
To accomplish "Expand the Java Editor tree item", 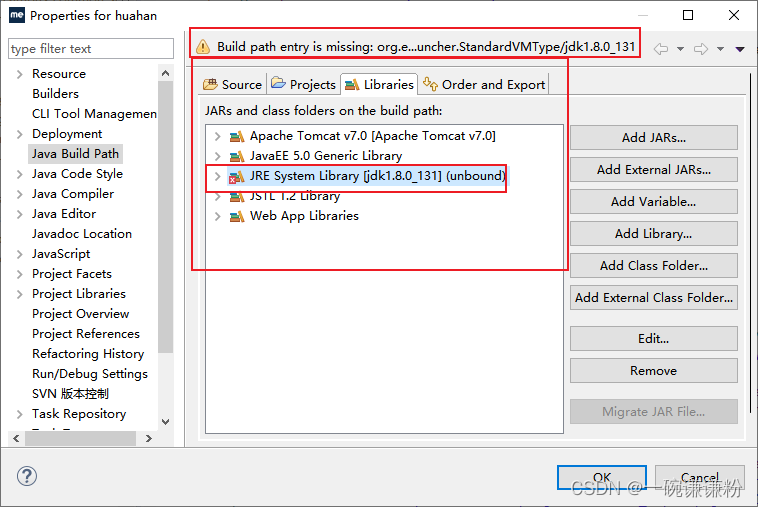I will pos(19,215).
